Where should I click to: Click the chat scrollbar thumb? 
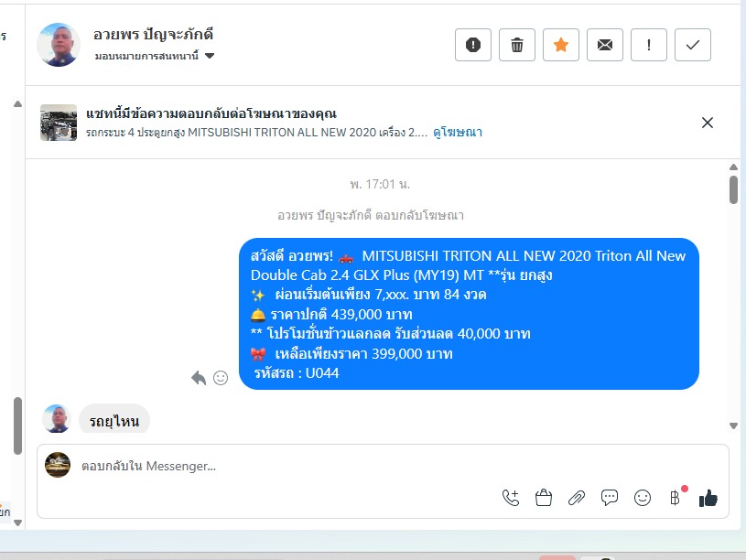pyautogui.click(x=733, y=189)
